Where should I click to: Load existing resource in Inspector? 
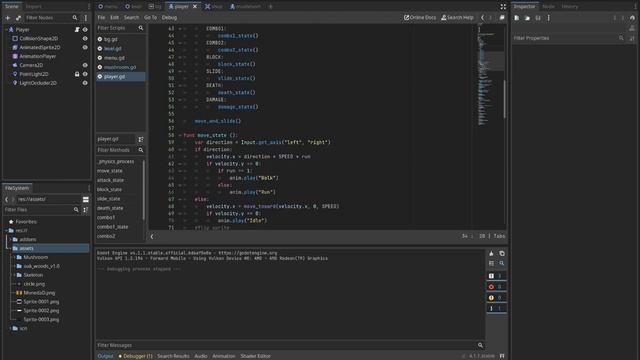[527, 18]
